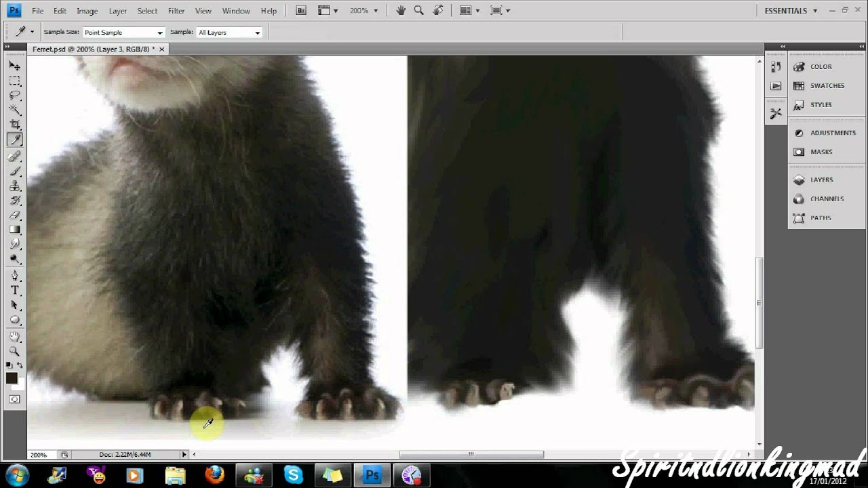Select the Rectangular Marquee tool

(x=14, y=81)
